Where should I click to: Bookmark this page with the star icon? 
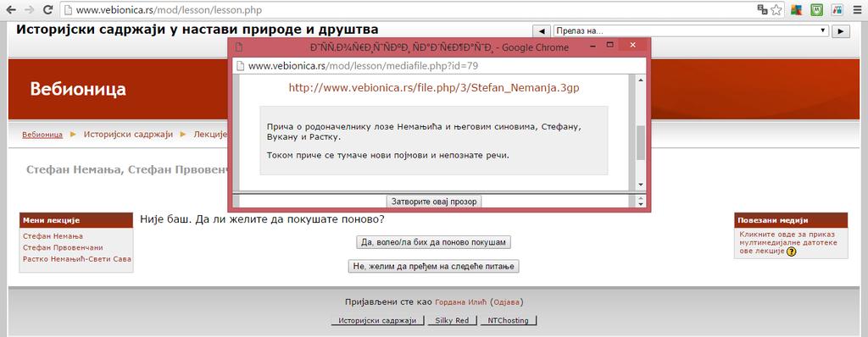(x=776, y=9)
